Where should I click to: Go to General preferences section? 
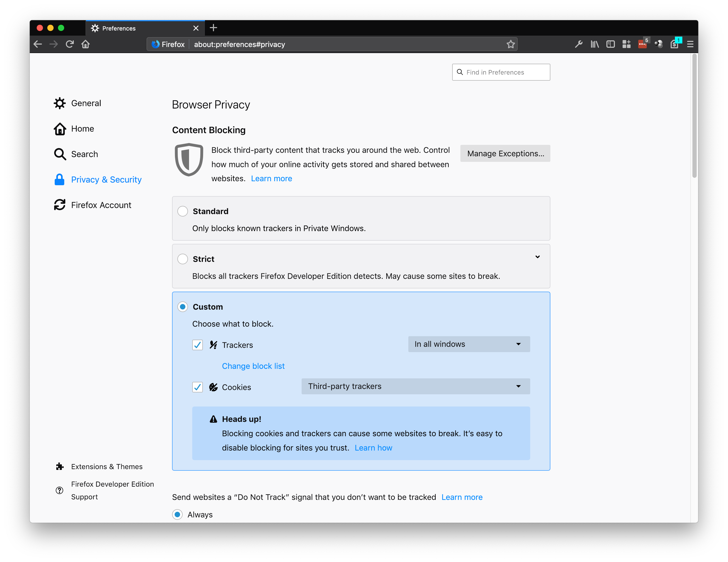coord(86,103)
